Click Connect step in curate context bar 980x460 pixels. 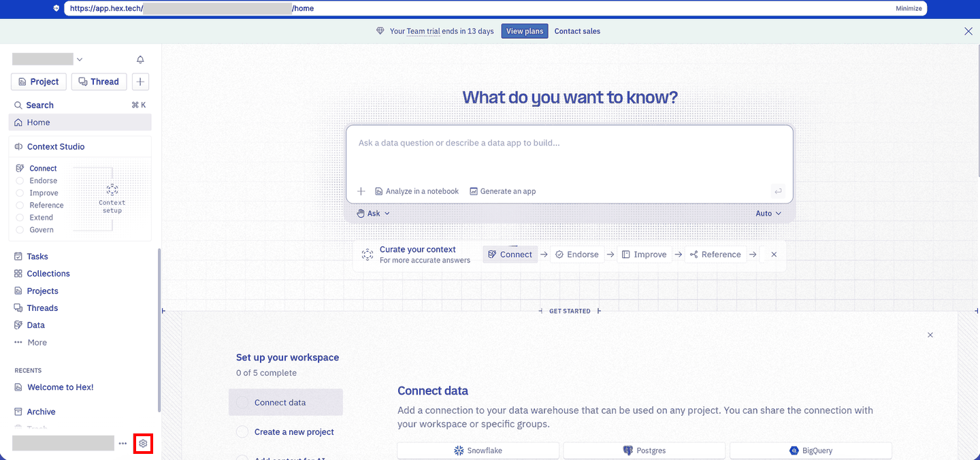(510, 254)
